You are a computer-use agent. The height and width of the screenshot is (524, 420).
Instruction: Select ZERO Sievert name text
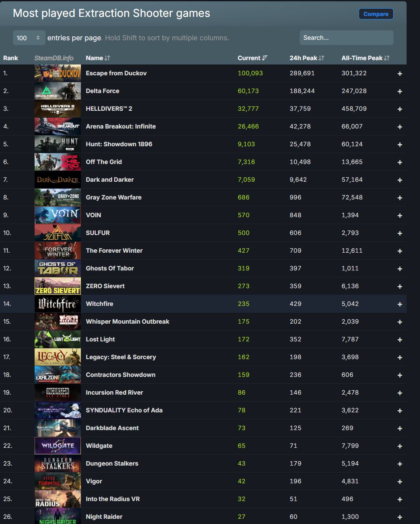(105, 286)
